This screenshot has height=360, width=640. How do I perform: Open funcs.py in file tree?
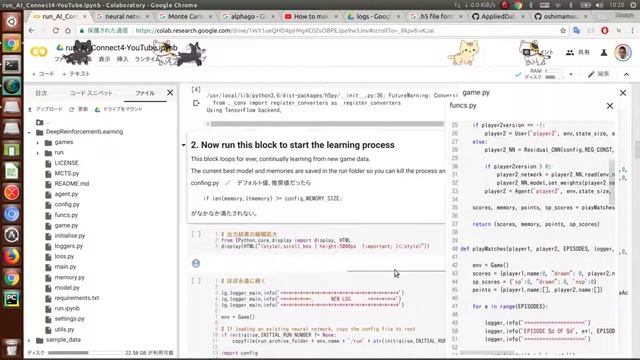pyautogui.click(x=66, y=215)
